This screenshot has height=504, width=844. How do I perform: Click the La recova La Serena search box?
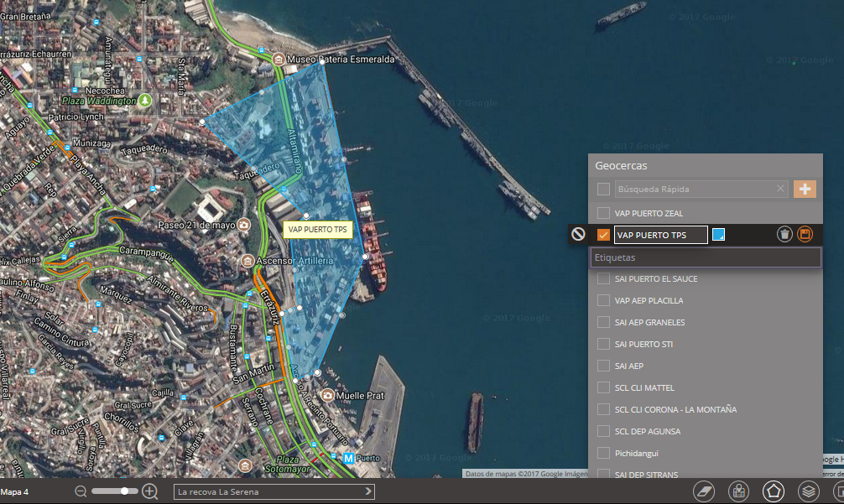click(274, 491)
